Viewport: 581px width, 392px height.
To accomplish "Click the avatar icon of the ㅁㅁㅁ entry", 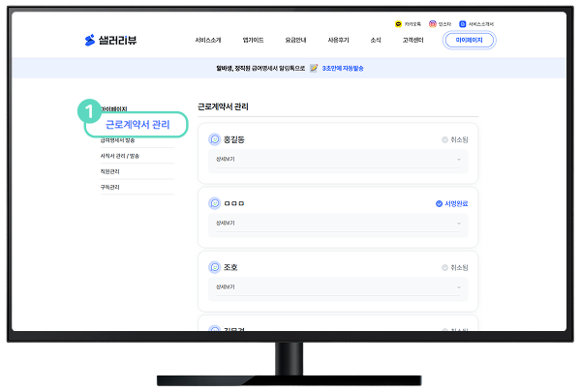I will [x=215, y=203].
